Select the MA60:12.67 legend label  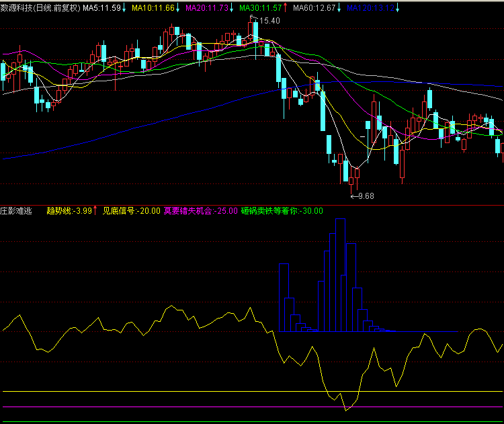(x=314, y=8)
